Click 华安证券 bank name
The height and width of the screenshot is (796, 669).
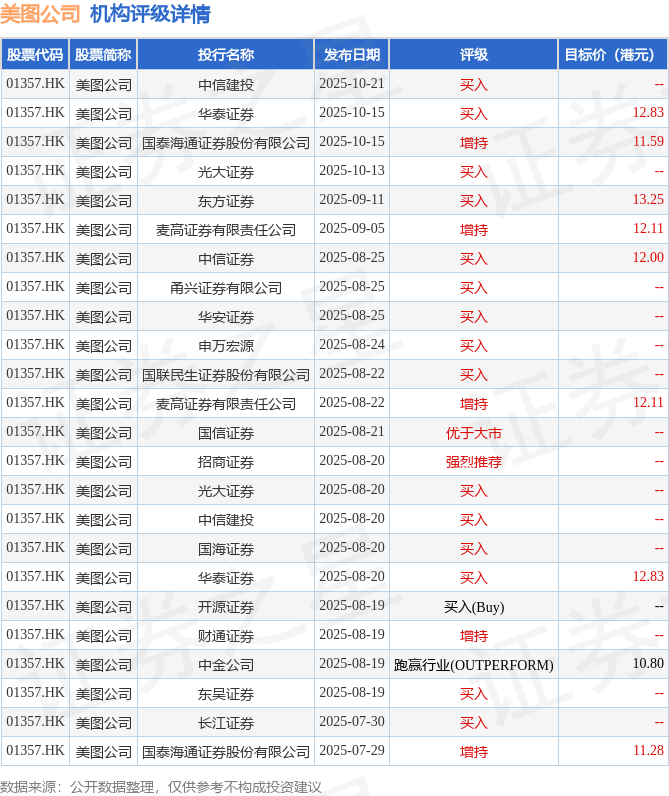pyautogui.click(x=226, y=316)
